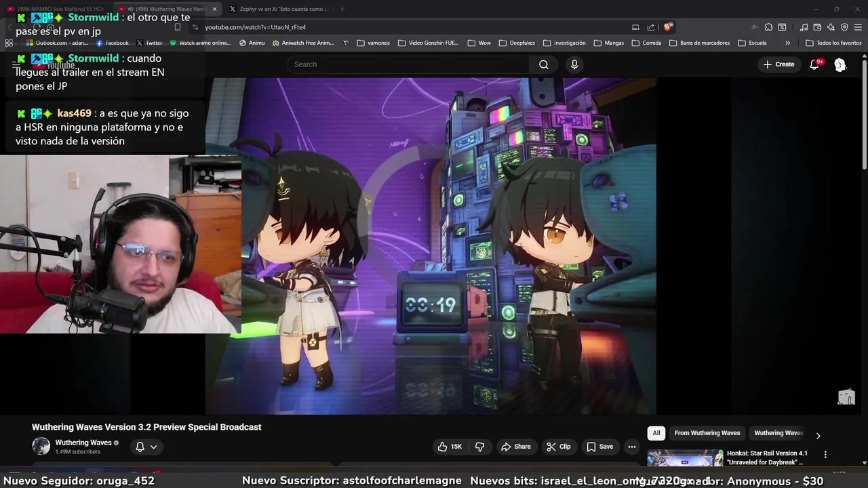The height and width of the screenshot is (488, 868).
Task: Open the YouTube account avatar menu
Action: click(840, 64)
